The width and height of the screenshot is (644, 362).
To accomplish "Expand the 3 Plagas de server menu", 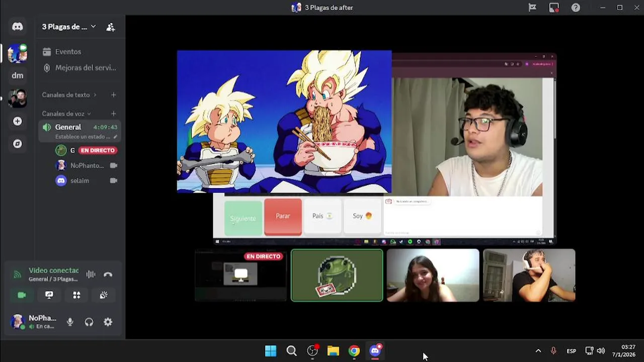I will tap(68, 27).
